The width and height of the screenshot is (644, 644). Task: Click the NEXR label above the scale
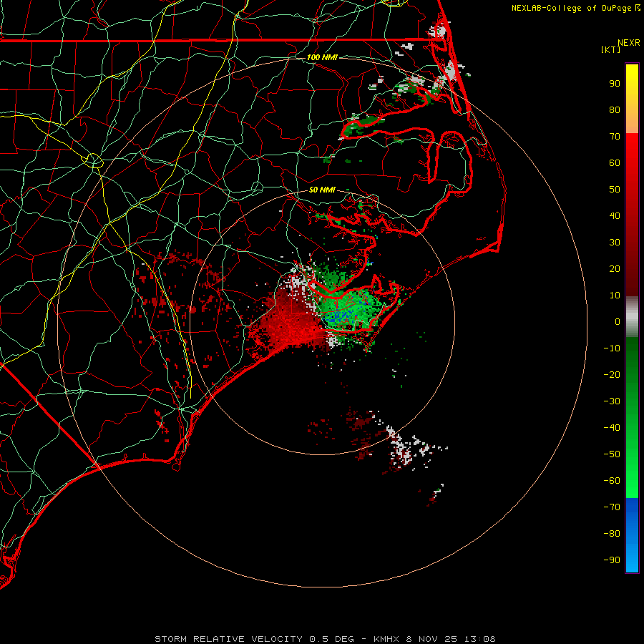pos(629,43)
